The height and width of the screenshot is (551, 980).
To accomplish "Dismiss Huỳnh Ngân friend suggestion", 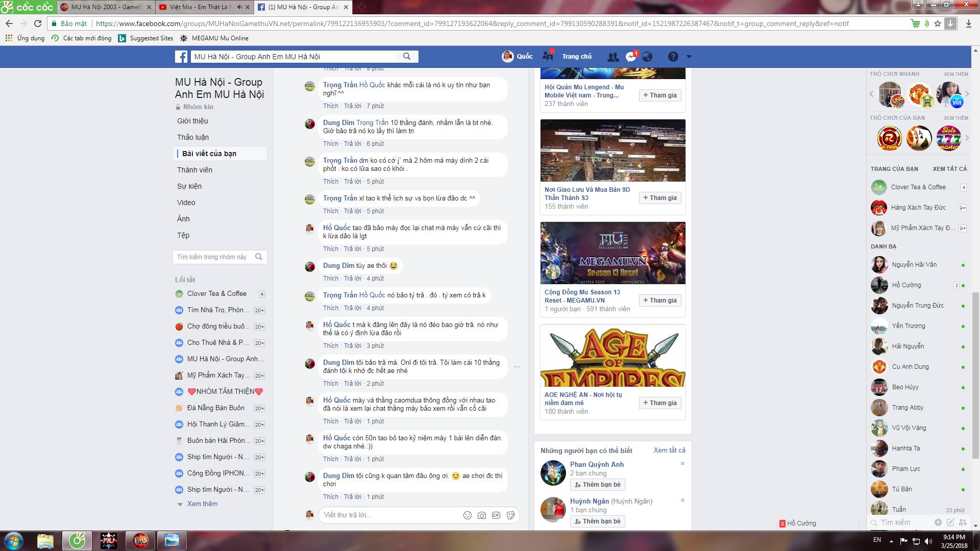I will tap(682, 500).
